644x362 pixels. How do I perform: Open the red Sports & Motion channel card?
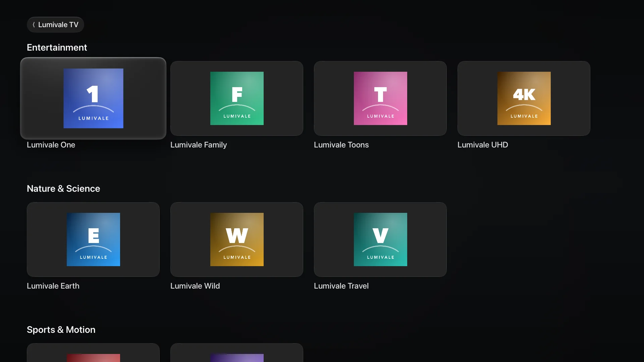pos(93,353)
